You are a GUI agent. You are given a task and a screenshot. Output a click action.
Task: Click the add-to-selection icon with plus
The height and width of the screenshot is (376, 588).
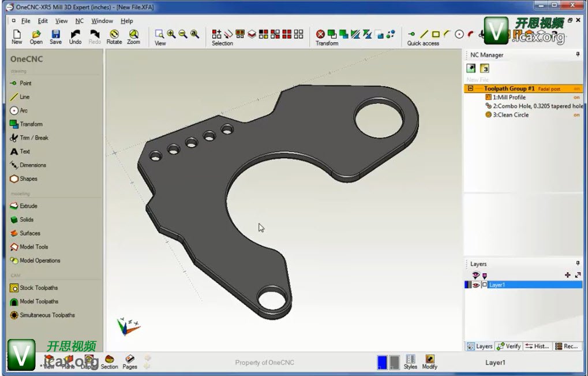coord(216,34)
